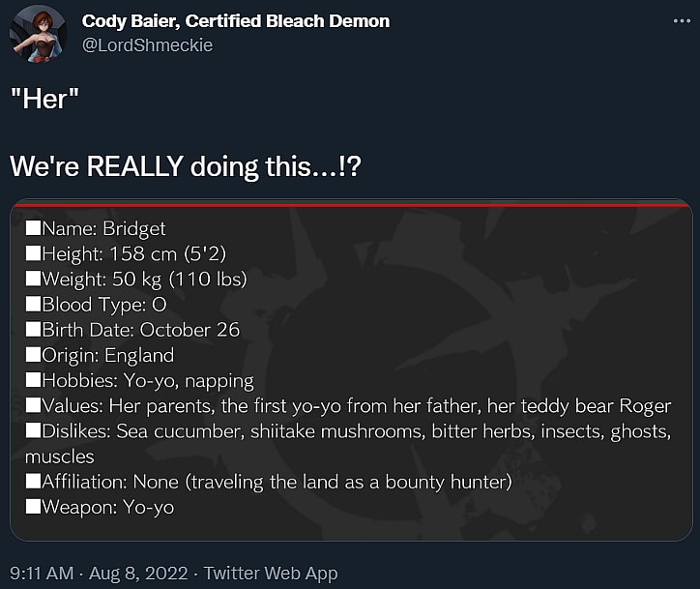
Task: Open the three-dot more options menu
Action: pyautogui.click(x=674, y=20)
